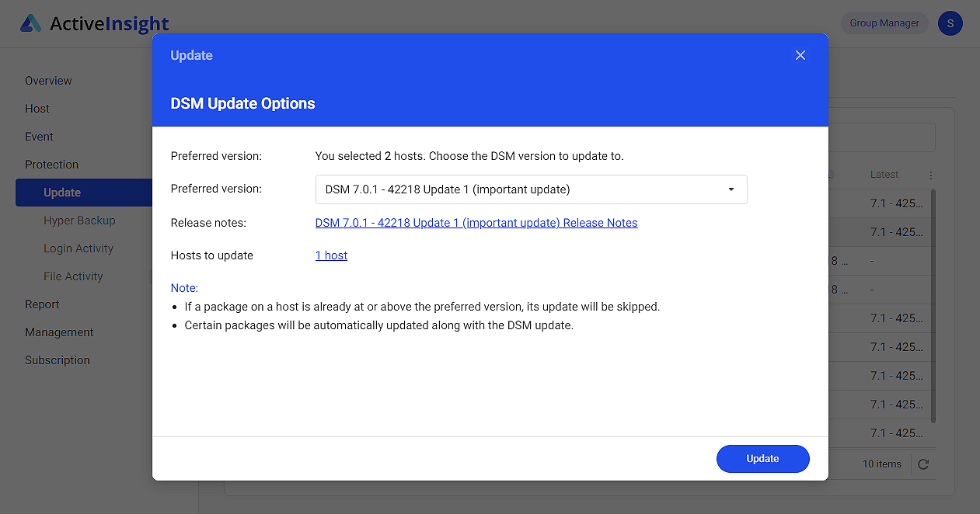Close the DSM Update Options dialog
980x514 pixels.
tap(800, 55)
